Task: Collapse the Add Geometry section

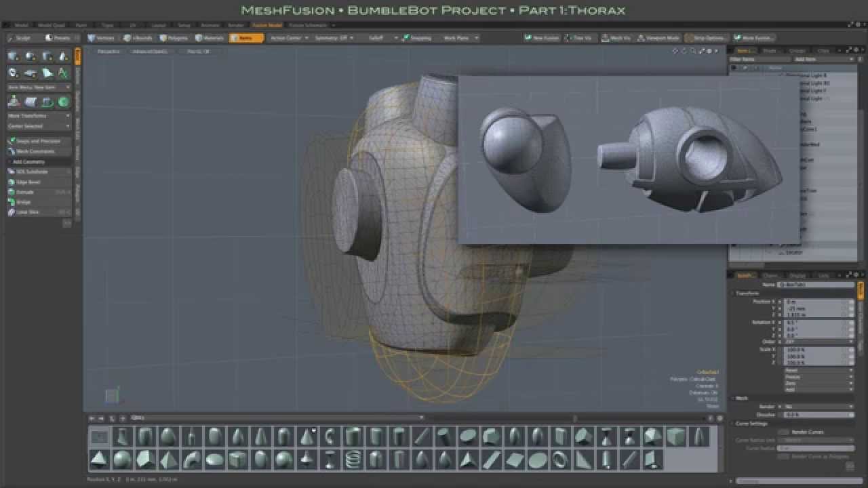Action: point(39,162)
